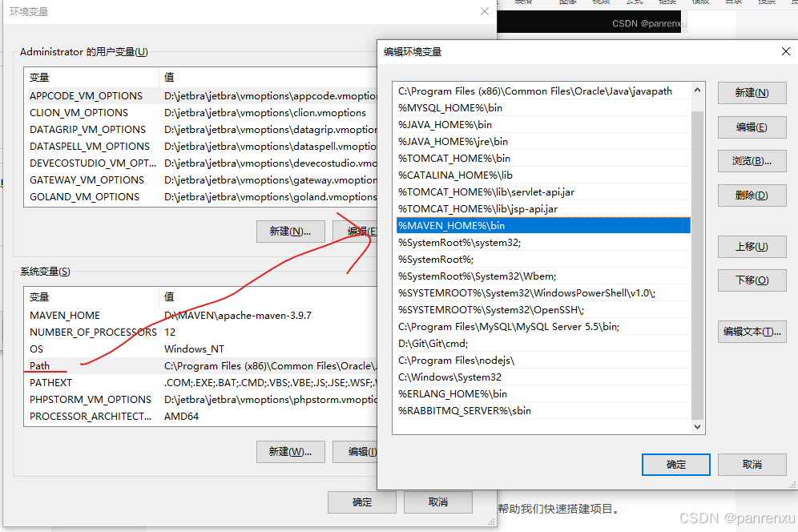
Task: Click 上移(U) to move the entry up
Action: click(x=752, y=247)
